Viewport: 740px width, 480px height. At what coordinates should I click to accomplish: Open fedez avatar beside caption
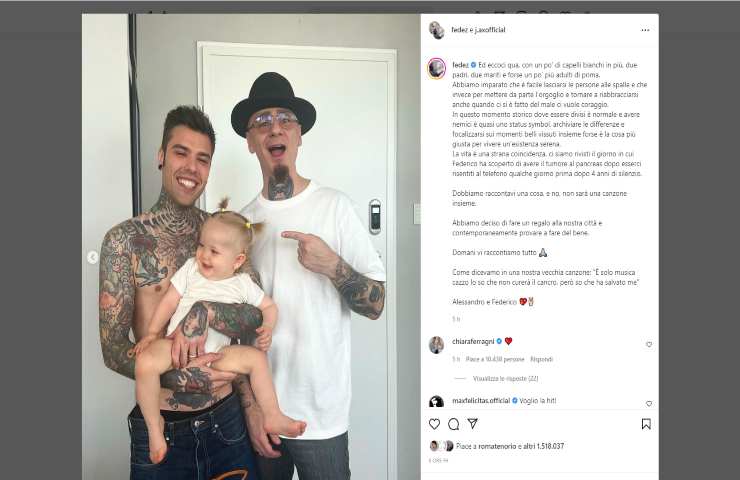[x=437, y=68]
